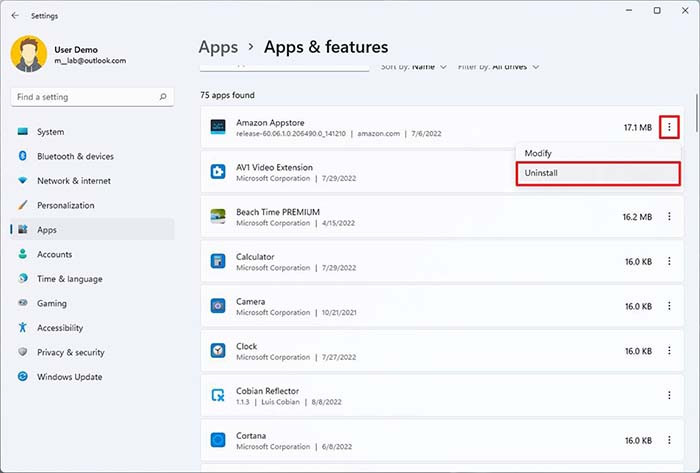Open System settings
700x473 pixels.
coord(92,132)
